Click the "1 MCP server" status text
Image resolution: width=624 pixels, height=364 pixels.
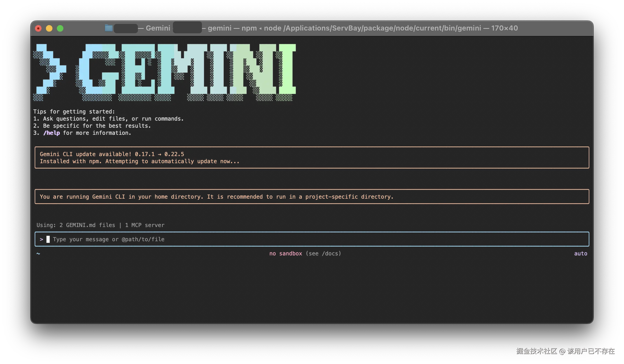(x=145, y=225)
